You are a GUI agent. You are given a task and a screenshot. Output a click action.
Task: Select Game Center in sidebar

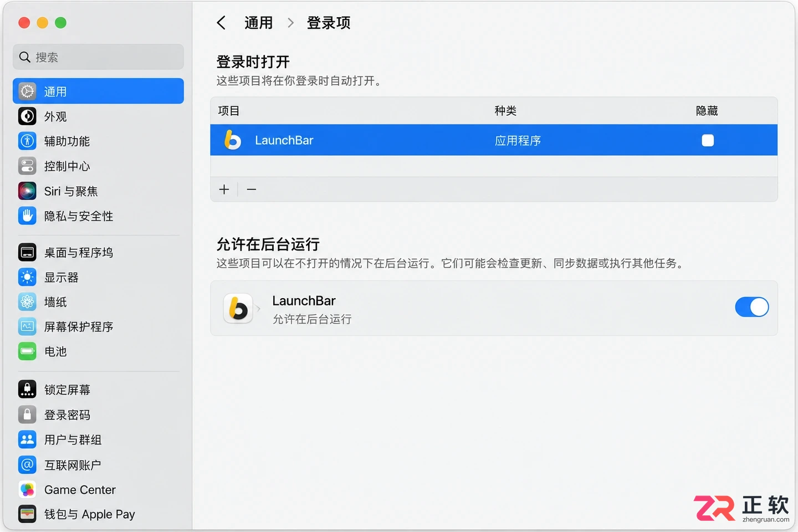98,489
